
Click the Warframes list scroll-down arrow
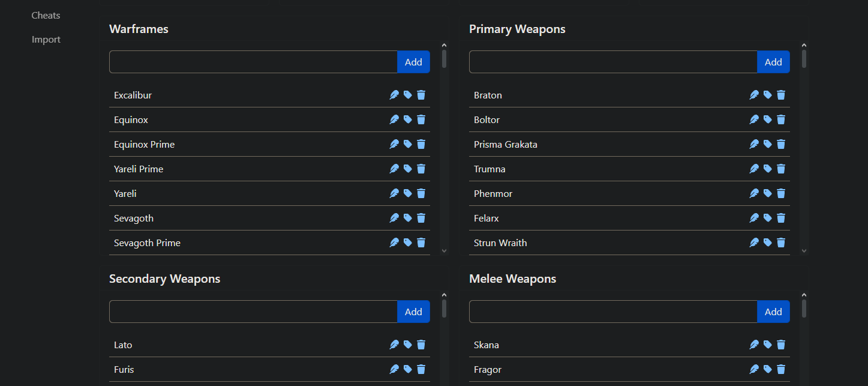444,251
